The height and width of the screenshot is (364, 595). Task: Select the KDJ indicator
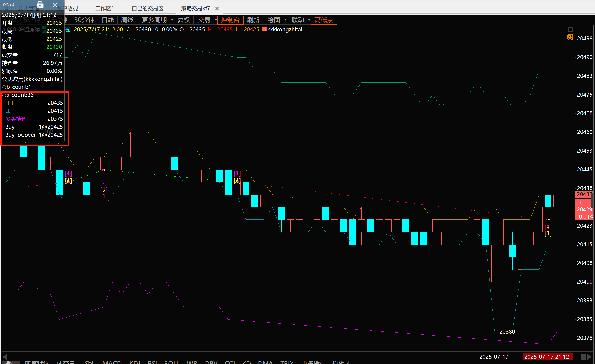point(135,362)
